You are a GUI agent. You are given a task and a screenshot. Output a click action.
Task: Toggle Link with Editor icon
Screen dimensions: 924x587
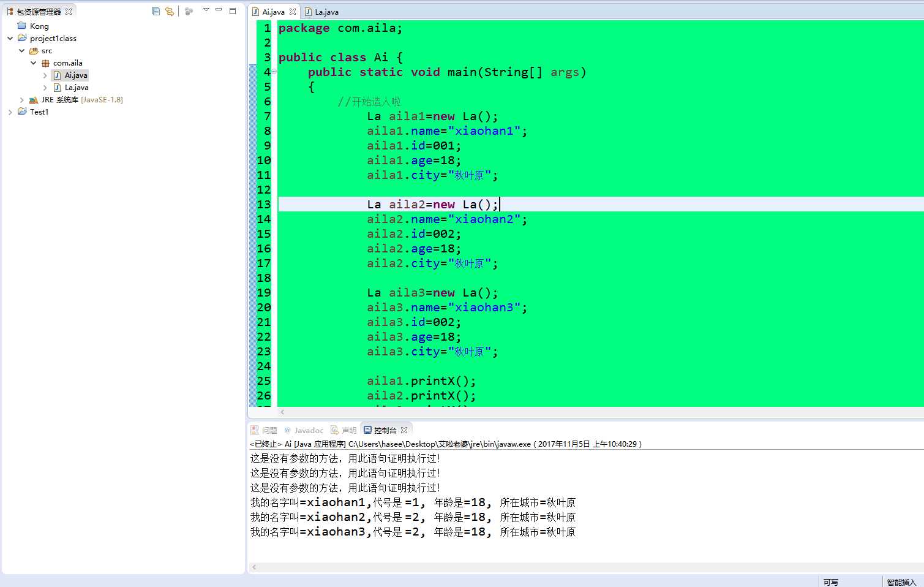pyautogui.click(x=170, y=11)
